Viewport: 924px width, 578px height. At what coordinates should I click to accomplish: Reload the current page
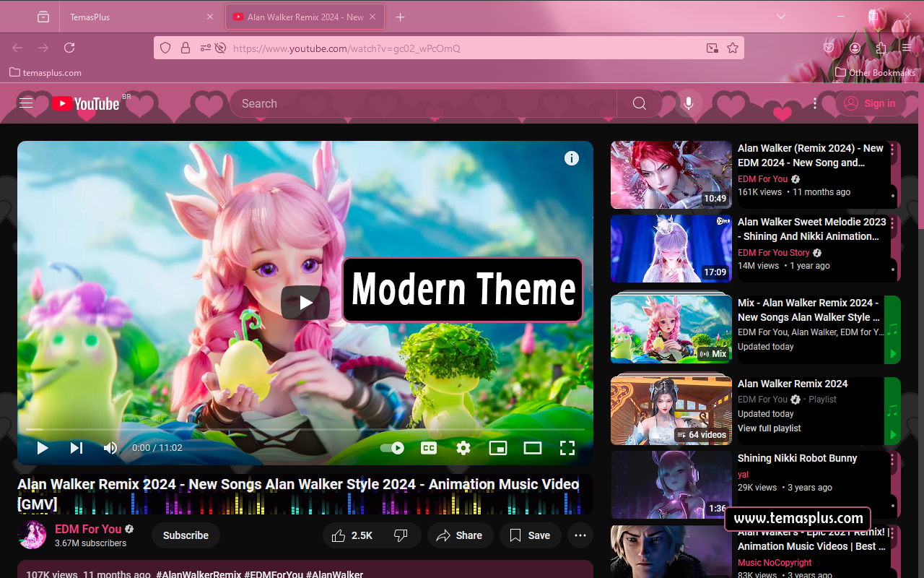(x=69, y=48)
